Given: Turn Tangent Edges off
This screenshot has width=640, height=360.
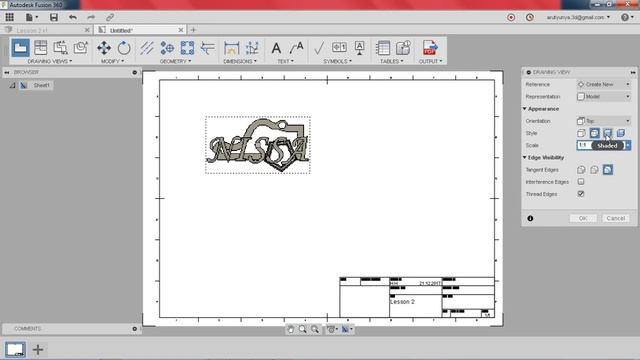Looking at the screenshot, I should coord(607,170).
